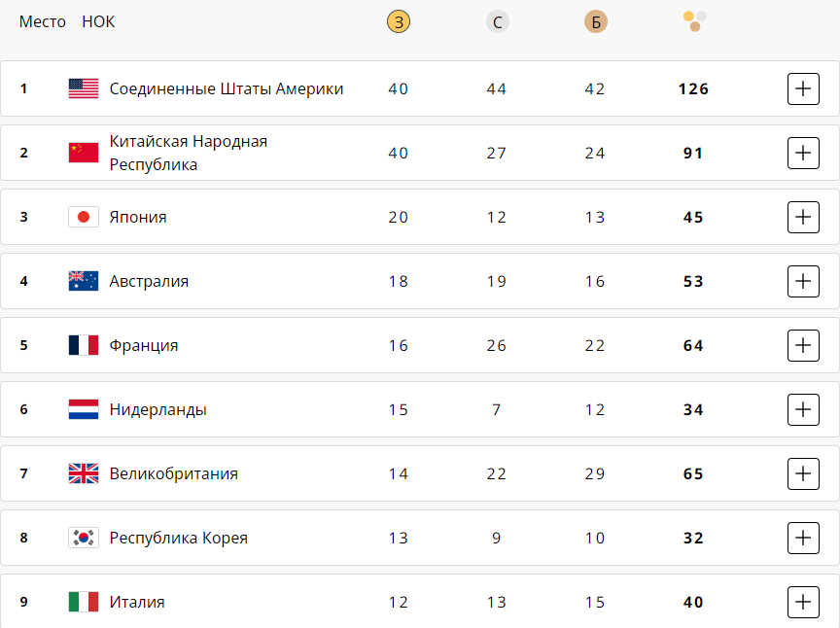Open the Великобритания country link

[x=173, y=473]
